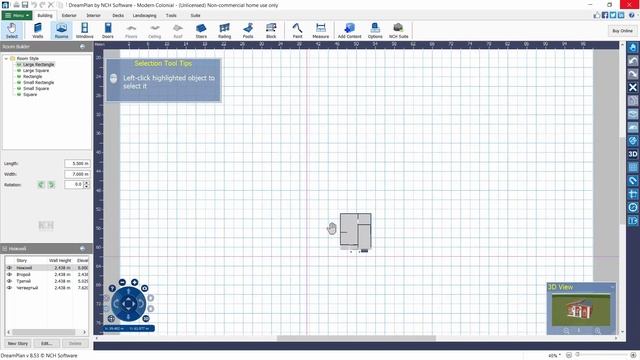This screenshot has height=360, width=640.
Task: Click the house floor plan on canvas
Action: (356, 231)
